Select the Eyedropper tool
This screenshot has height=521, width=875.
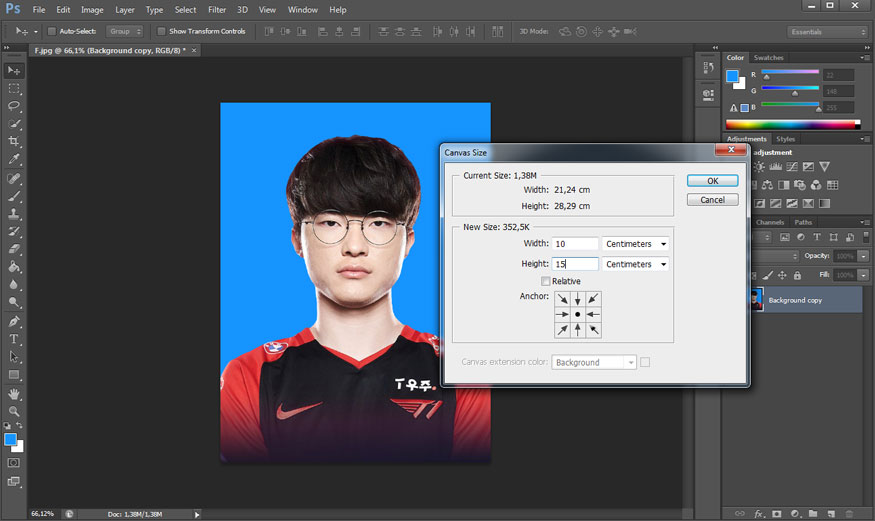pos(14,159)
